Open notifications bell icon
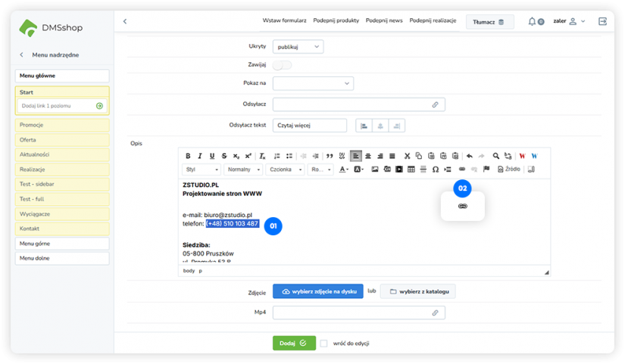625x364 pixels. [x=532, y=21]
